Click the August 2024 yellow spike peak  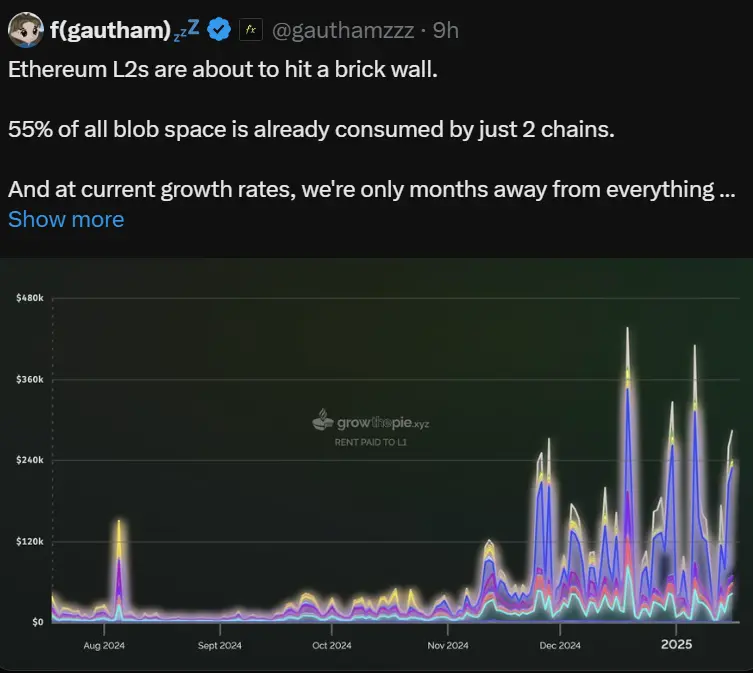click(119, 524)
